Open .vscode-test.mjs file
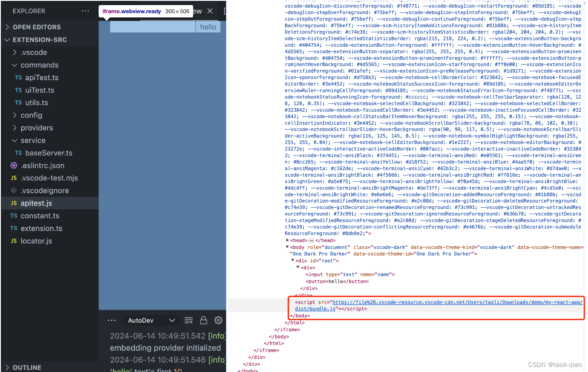 coord(50,178)
